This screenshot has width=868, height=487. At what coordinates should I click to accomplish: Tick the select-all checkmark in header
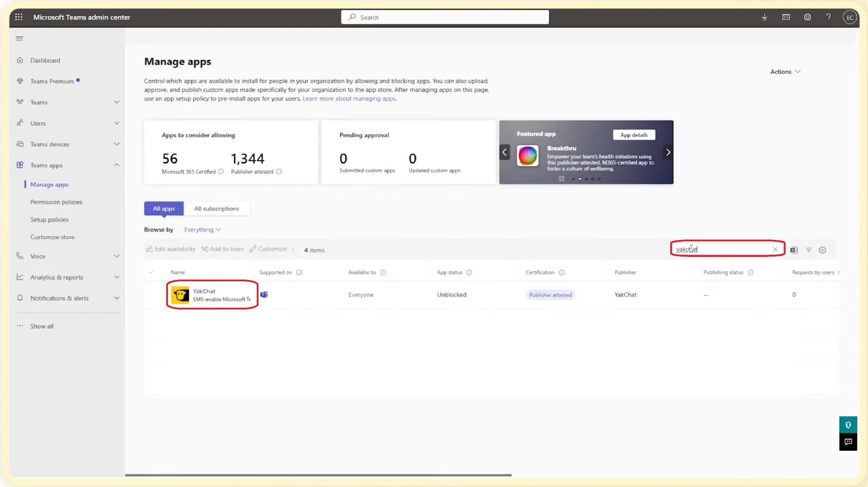pos(151,272)
